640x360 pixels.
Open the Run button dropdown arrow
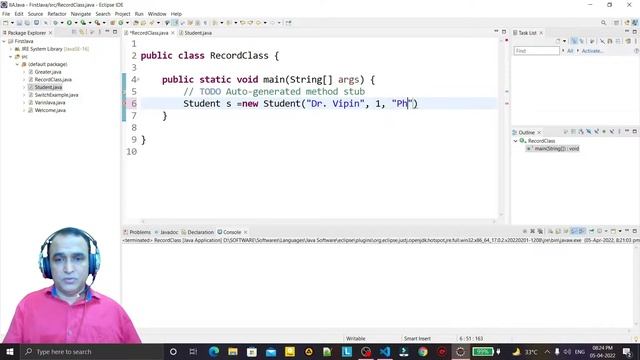point(76,23)
